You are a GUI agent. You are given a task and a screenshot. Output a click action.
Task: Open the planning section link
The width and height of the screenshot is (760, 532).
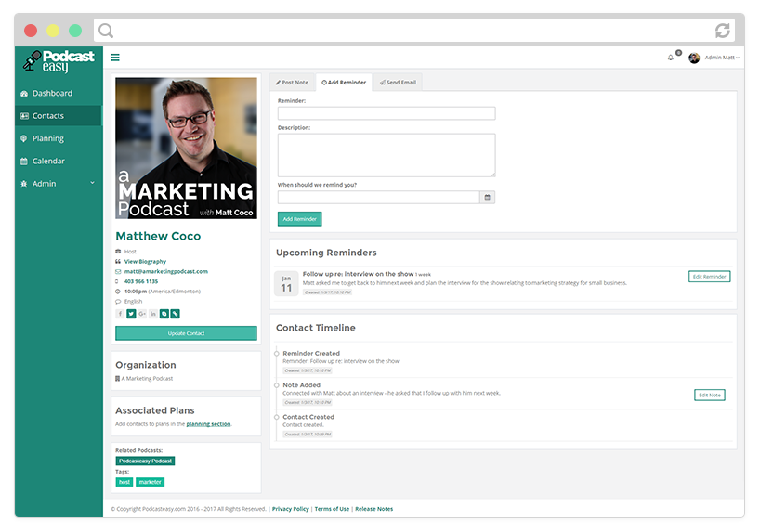[208, 424]
